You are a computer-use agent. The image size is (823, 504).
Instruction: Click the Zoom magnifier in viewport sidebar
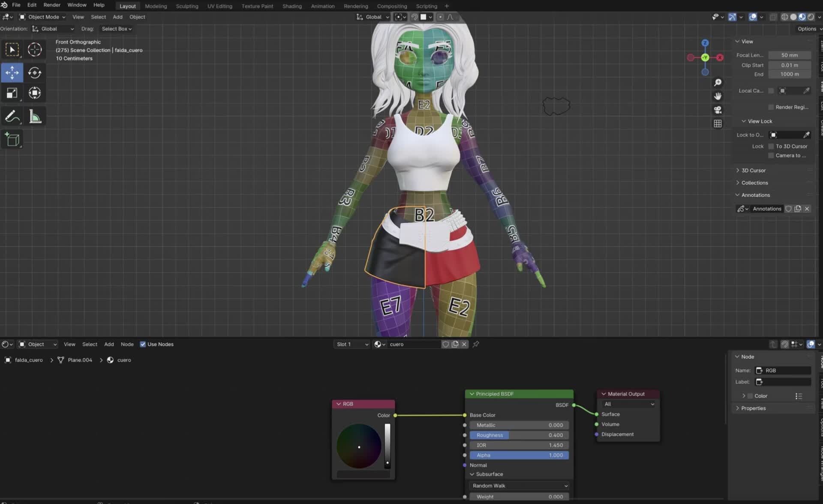[718, 83]
